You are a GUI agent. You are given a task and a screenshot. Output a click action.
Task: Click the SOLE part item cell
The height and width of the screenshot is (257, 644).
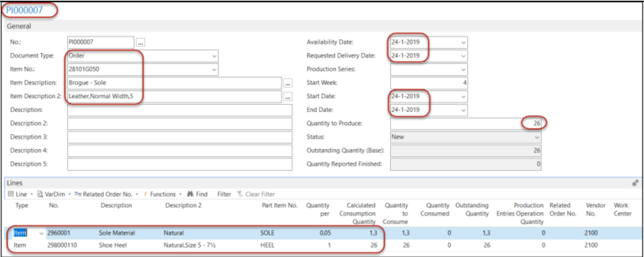click(x=267, y=233)
